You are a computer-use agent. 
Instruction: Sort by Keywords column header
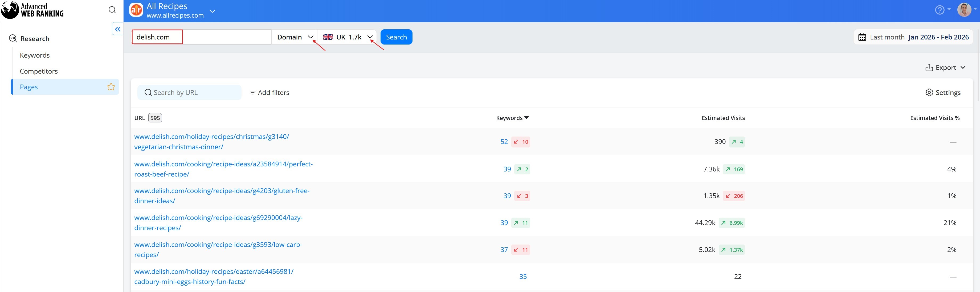tap(512, 118)
